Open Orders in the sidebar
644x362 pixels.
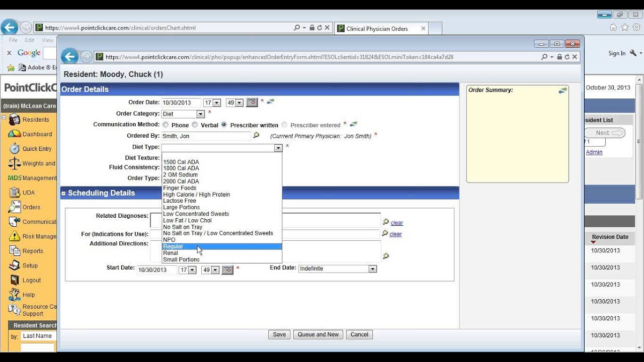pos(31,207)
